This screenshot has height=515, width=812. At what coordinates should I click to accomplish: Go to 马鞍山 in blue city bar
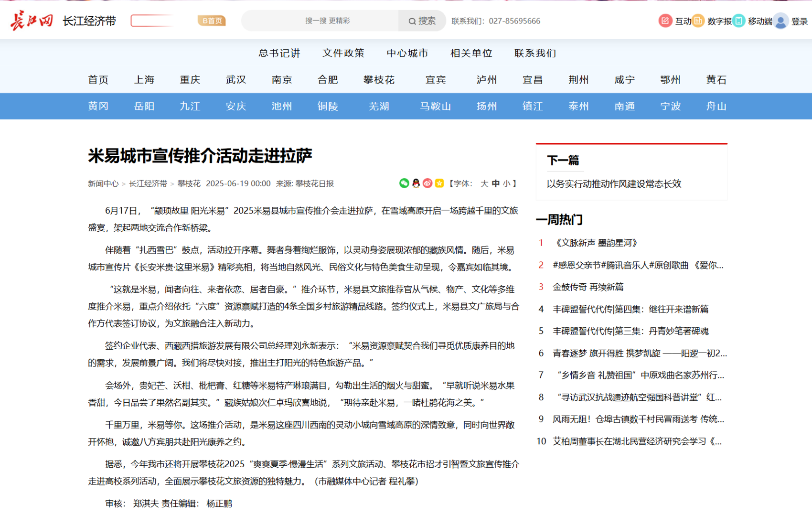435,106
